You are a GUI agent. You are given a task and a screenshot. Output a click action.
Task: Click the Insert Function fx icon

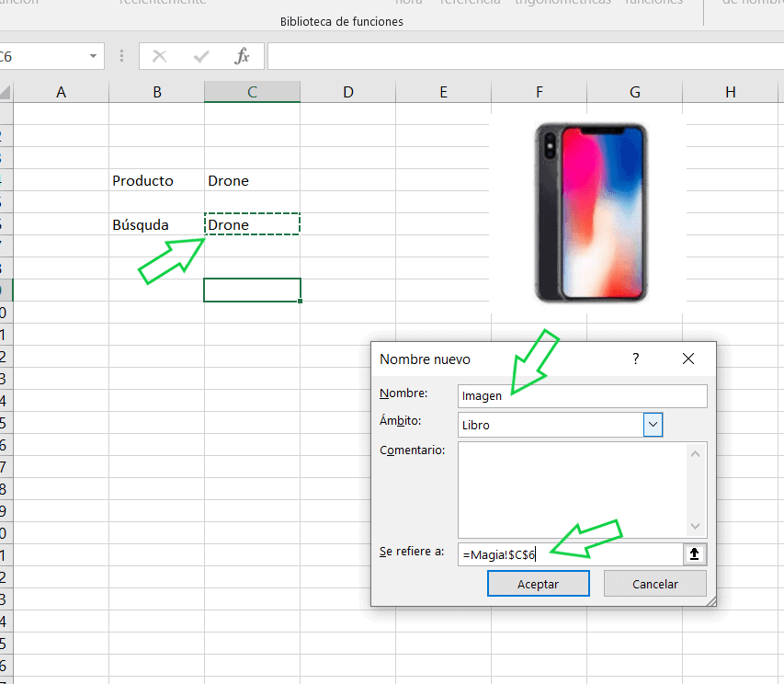tap(242, 56)
